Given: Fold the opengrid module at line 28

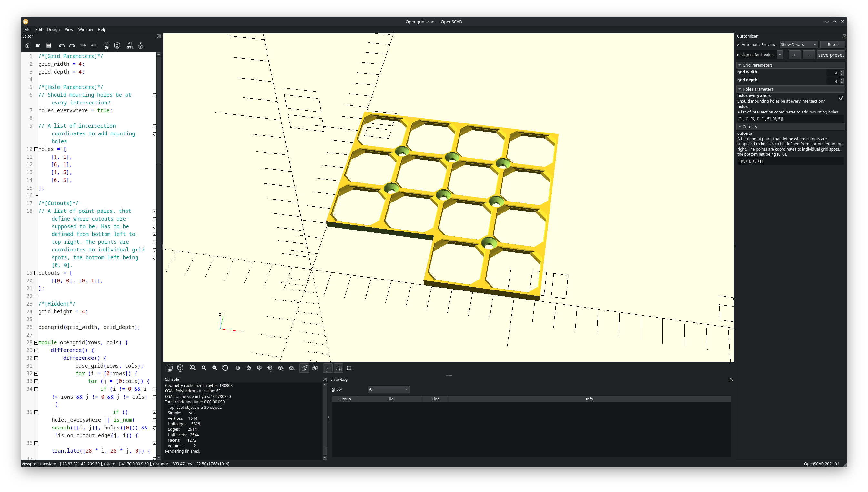Looking at the screenshot, I should coord(36,343).
